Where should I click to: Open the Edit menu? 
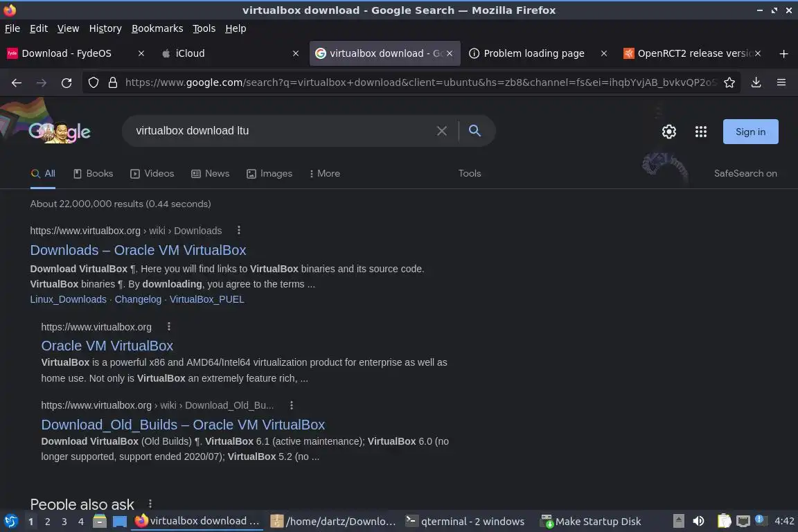(39, 28)
